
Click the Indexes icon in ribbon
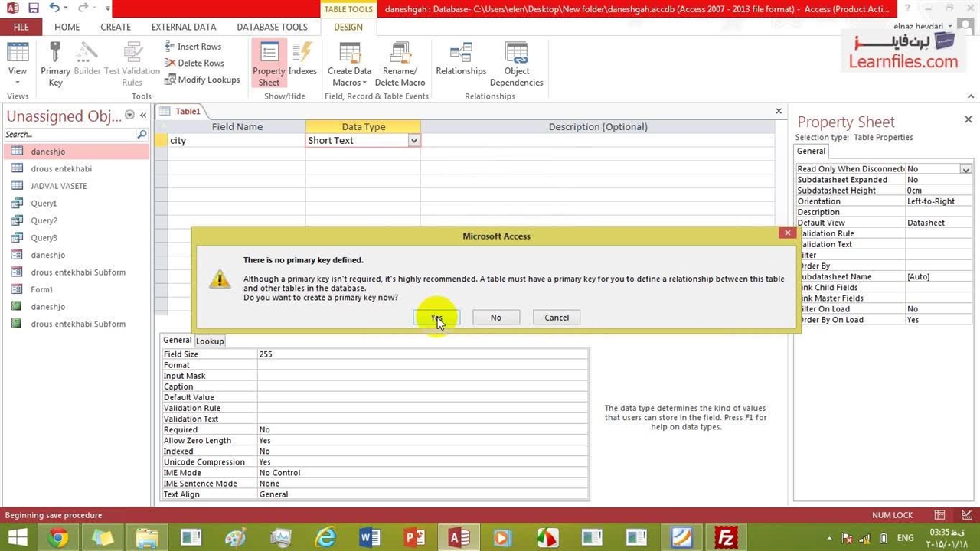[x=302, y=60]
